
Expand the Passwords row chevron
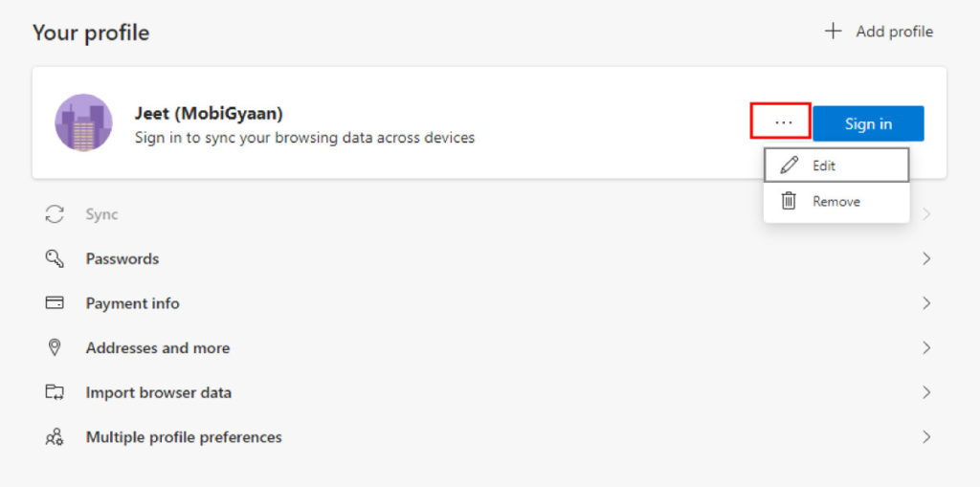925,259
